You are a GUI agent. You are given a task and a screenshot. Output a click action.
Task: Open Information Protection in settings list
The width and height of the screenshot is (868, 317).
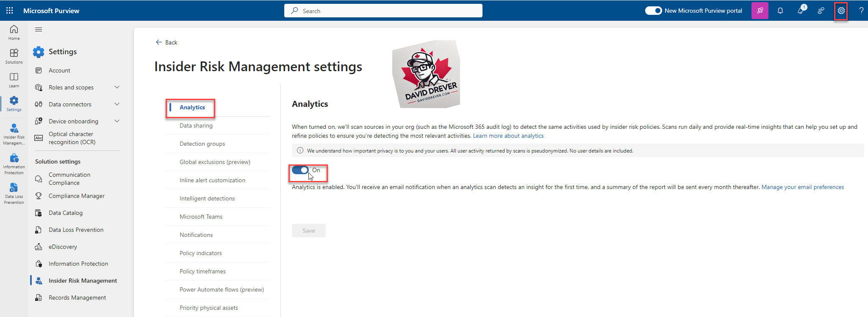tap(78, 264)
